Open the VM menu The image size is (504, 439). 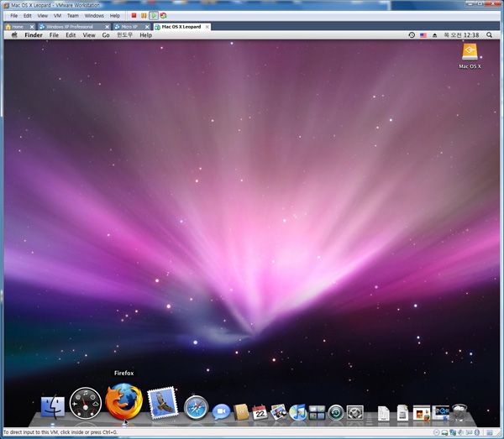click(57, 15)
